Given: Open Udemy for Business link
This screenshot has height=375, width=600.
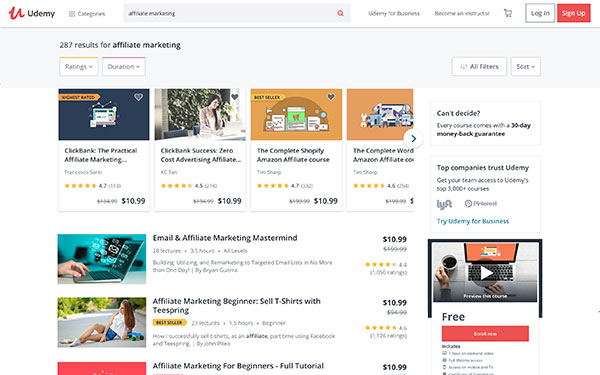Looking at the screenshot, I should [x=394, y=13].
